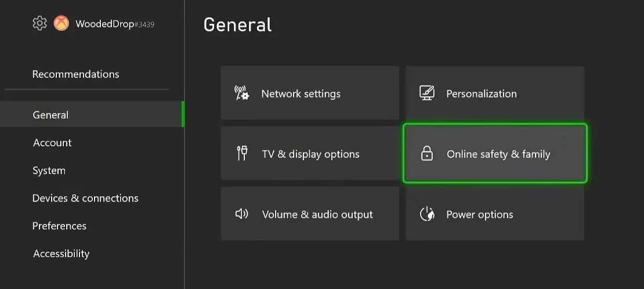Viewport: 644px width, 289px height.
Task: Open Devices & connections section
Action: click(x=85, y=198)
